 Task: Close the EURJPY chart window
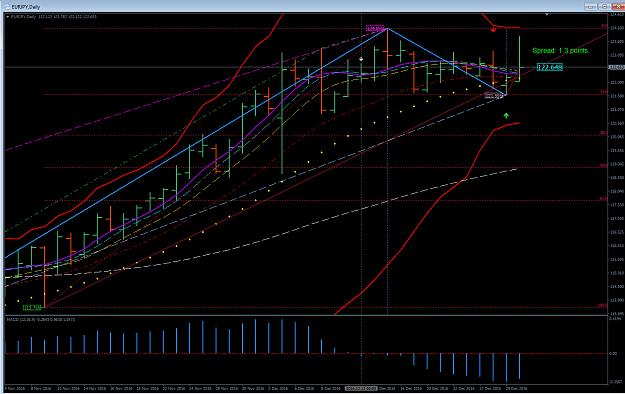coord(618,7)
